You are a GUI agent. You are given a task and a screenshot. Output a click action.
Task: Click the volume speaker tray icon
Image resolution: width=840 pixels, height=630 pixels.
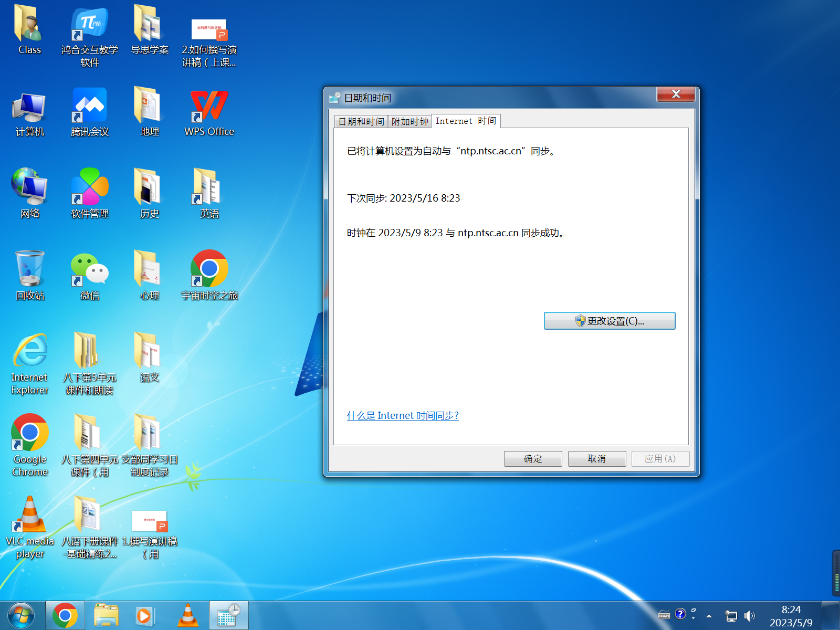[749, 616]
